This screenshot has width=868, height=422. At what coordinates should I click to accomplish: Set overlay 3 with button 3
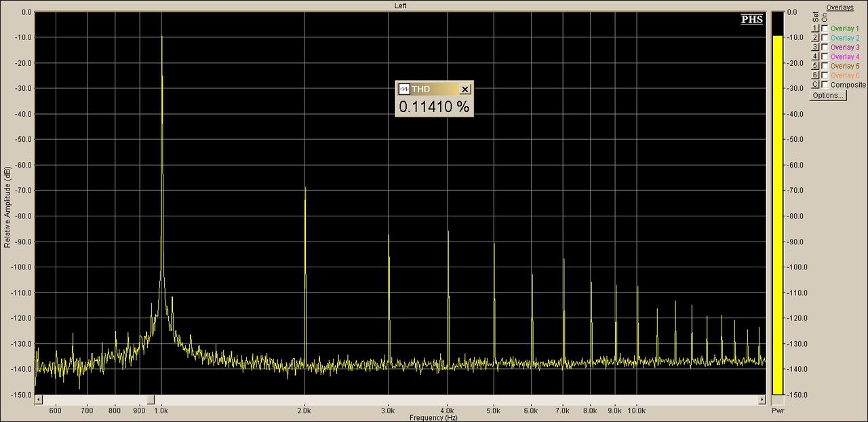click(x=815, y=47)
